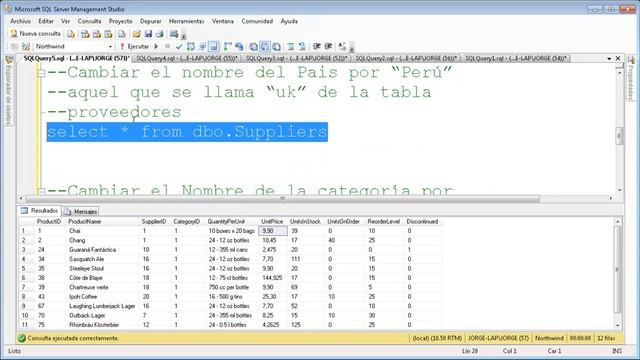The image size is (640, 360).
Task: Switch to the SQLQuery4.sql tab
Action: tap(187, 59)
